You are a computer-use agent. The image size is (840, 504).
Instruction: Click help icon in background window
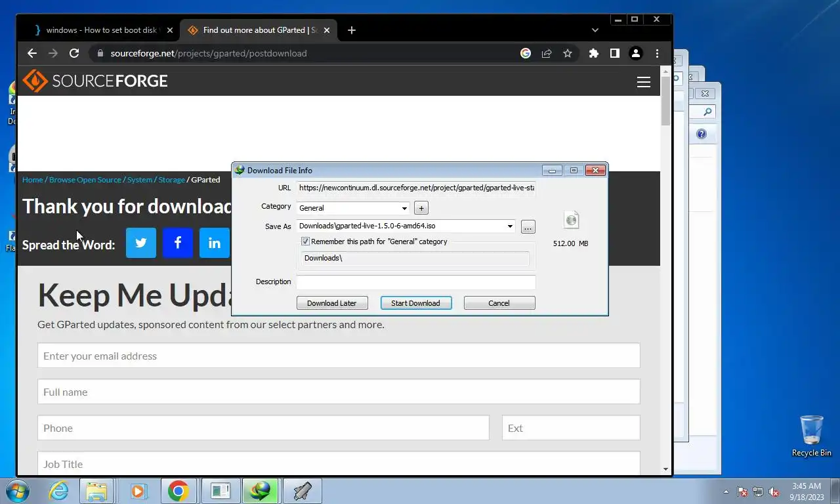702,134
